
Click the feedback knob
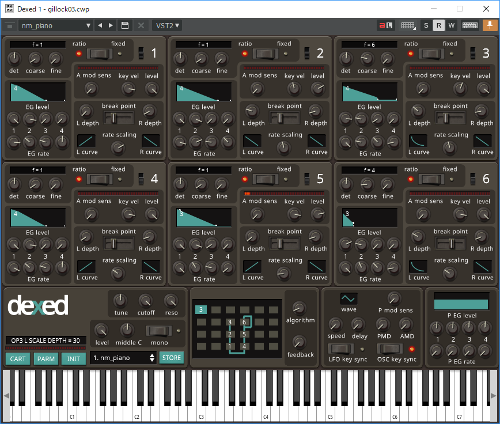click(299, 342)
